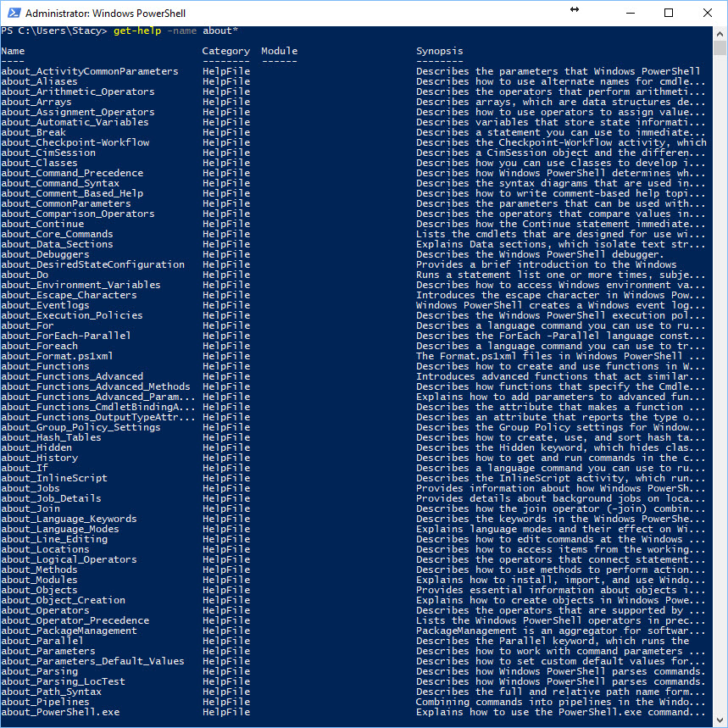
Task: Click about_Functions_Advanced_Methods entry
Action: point(96,386)
